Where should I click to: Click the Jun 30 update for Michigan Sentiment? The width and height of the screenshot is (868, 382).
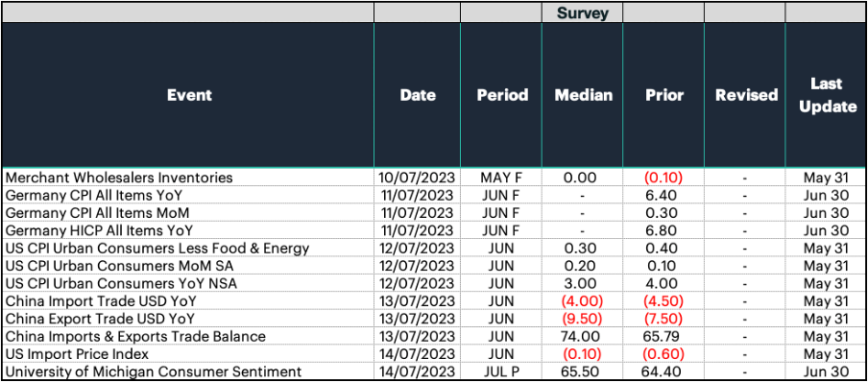pyautogui.click(x=826, y=371)
